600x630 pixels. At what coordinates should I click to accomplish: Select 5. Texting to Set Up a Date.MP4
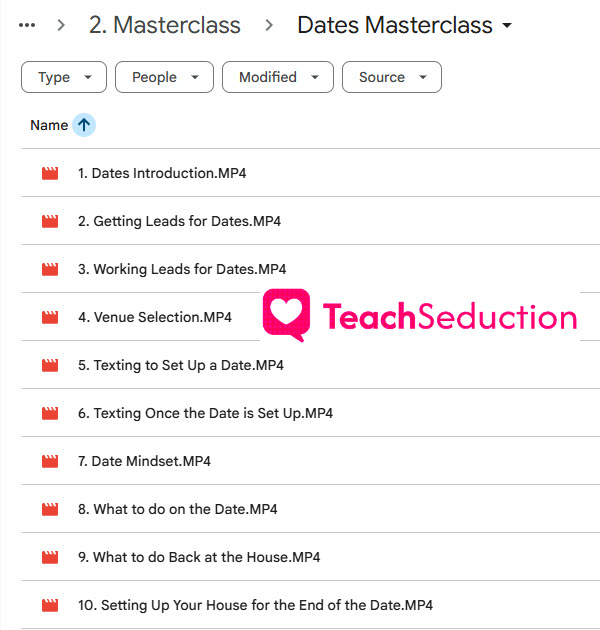[x=310, y=365]
